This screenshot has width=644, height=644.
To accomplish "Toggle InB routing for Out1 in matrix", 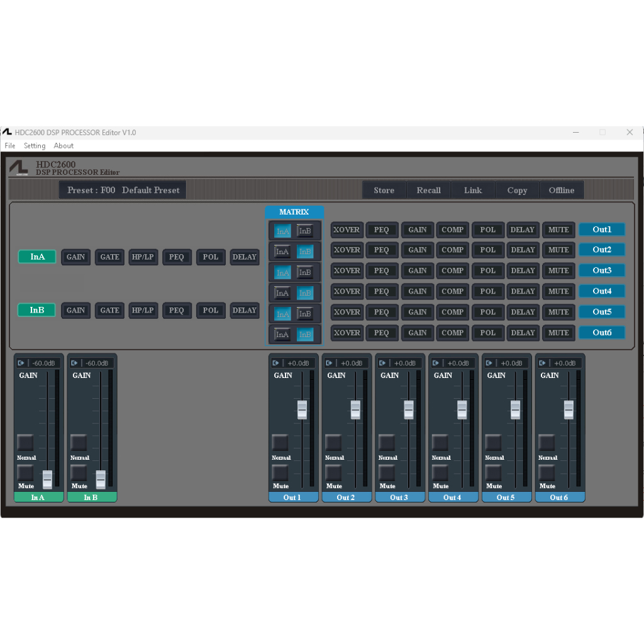I will pos(305,231).
